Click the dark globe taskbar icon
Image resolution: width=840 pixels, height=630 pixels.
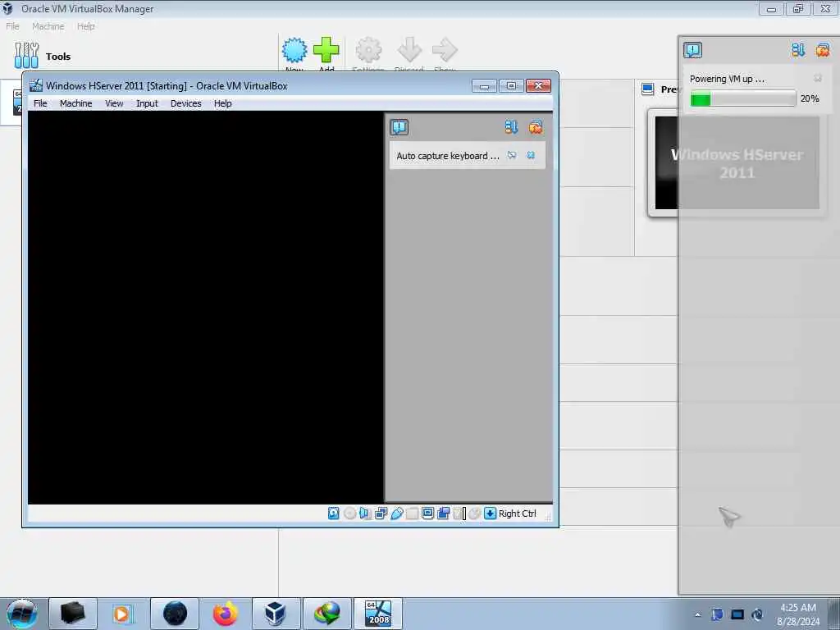click(x=175, y=614)
